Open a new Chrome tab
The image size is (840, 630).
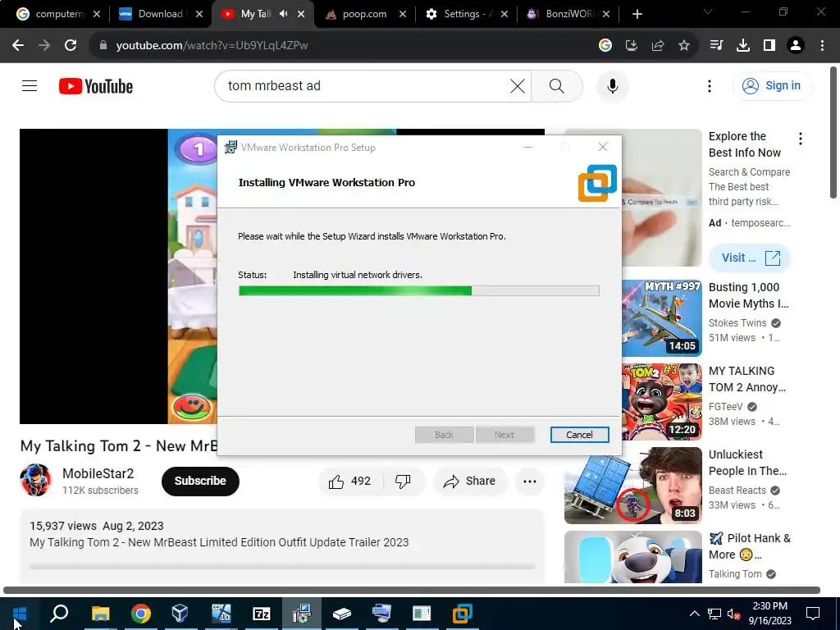(637, 14)
